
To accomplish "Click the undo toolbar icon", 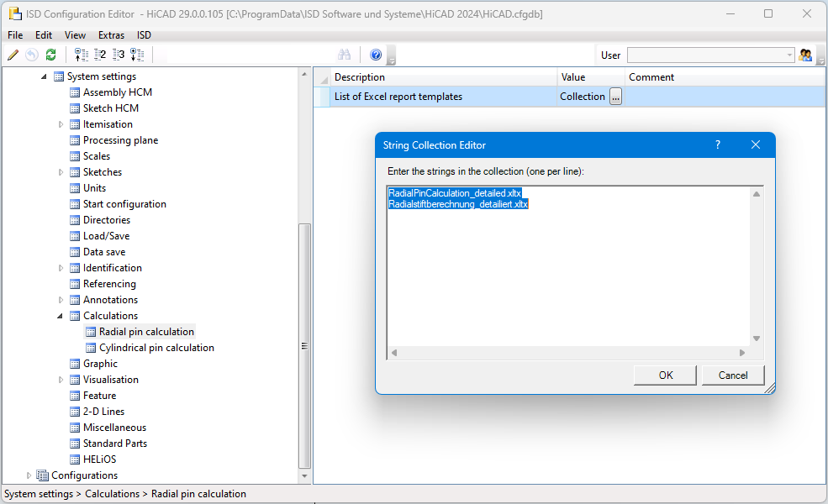I will (32, 55).
